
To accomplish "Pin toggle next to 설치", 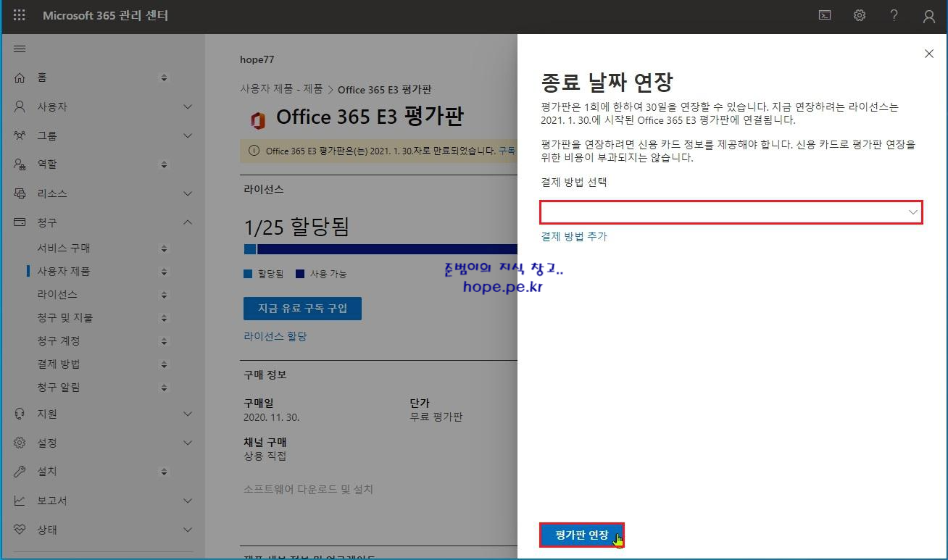I will (164, 472).
